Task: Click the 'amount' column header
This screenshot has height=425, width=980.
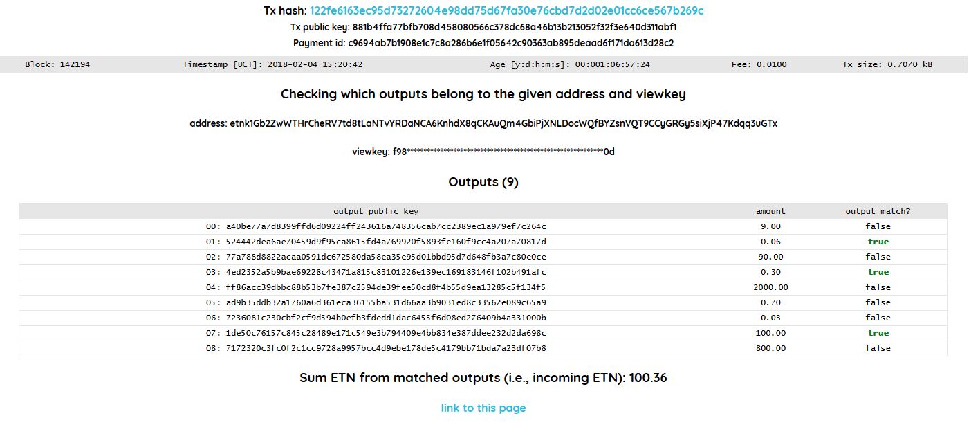Action: (770, 211)
